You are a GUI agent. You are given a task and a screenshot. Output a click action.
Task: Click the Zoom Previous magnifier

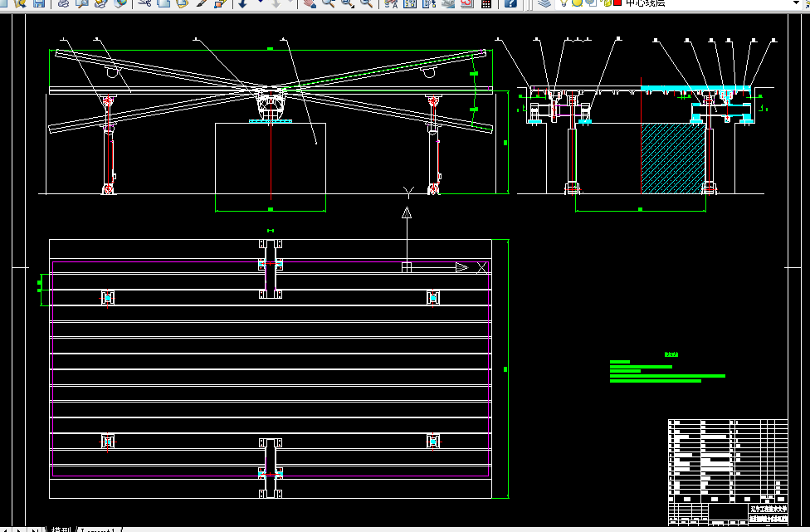366,3
